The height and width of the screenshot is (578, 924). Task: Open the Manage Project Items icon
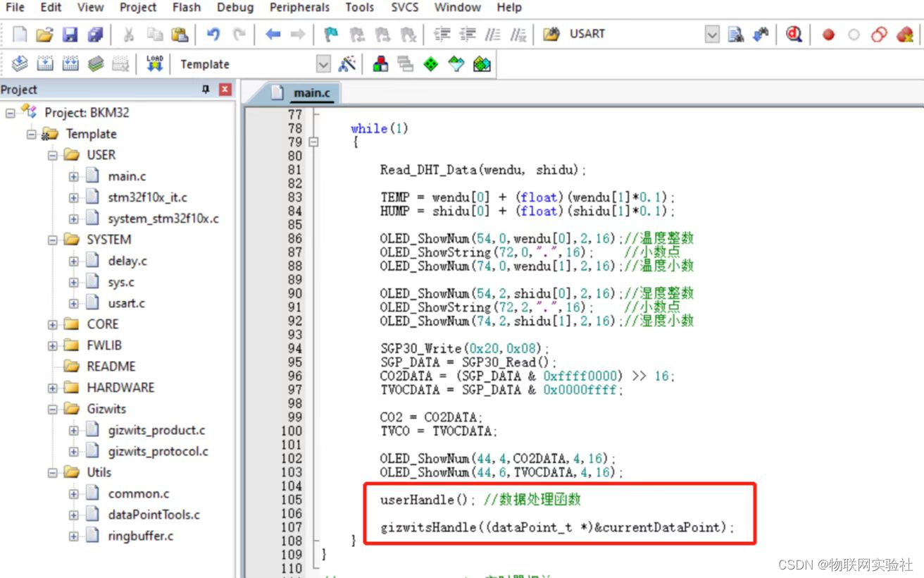coord(380,64)
